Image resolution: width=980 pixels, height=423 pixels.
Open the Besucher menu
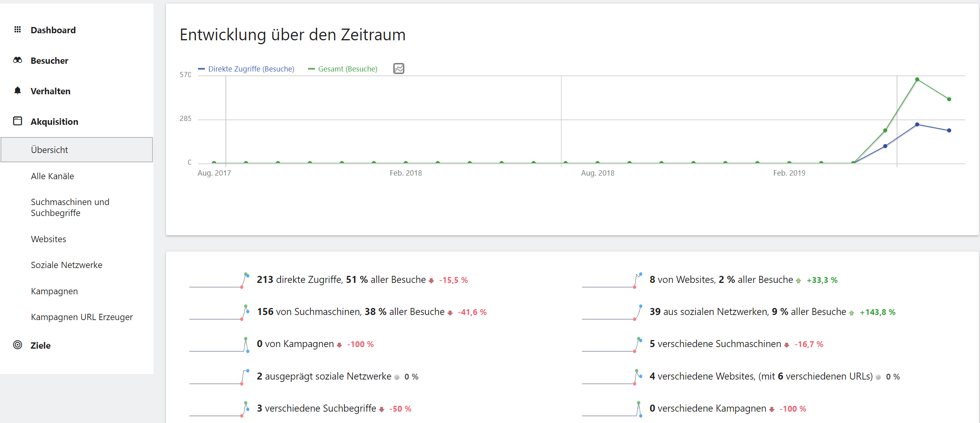(49, 61)
